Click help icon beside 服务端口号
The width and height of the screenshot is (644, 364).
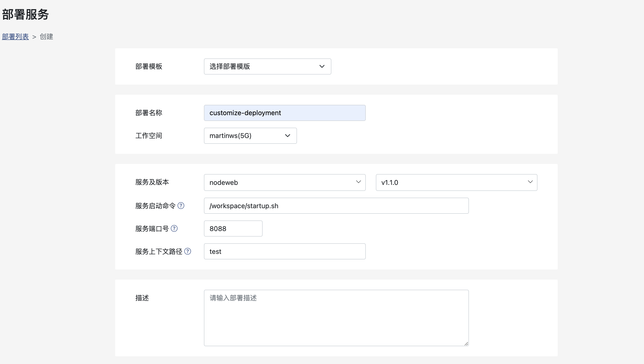click(174, 228)
